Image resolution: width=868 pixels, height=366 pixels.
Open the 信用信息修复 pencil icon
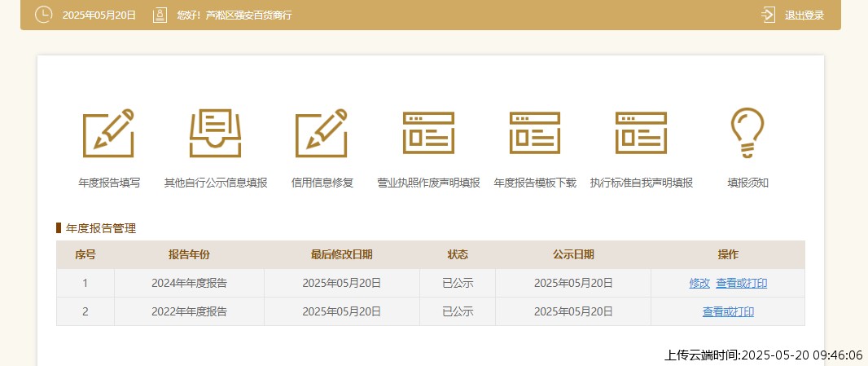(322, 133)
